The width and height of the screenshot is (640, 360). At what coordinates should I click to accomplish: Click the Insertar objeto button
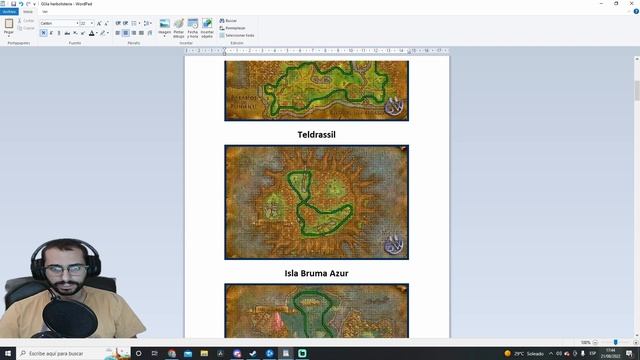207,28
